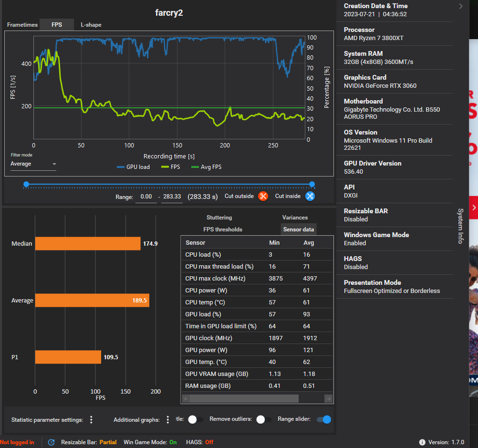Select the GPU VRAM usage (GB) row
This screenshot has height=448, width=478.
[257, 374]
